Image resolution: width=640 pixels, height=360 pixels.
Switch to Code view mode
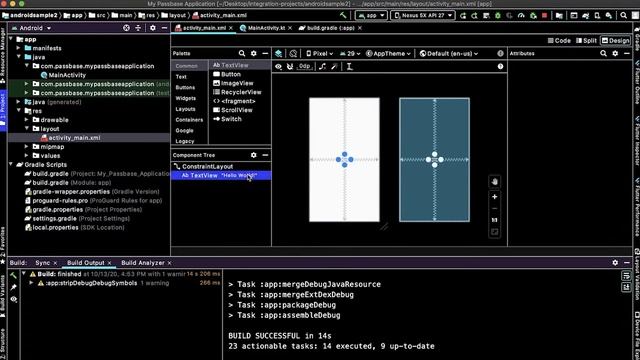click(559, 40)
